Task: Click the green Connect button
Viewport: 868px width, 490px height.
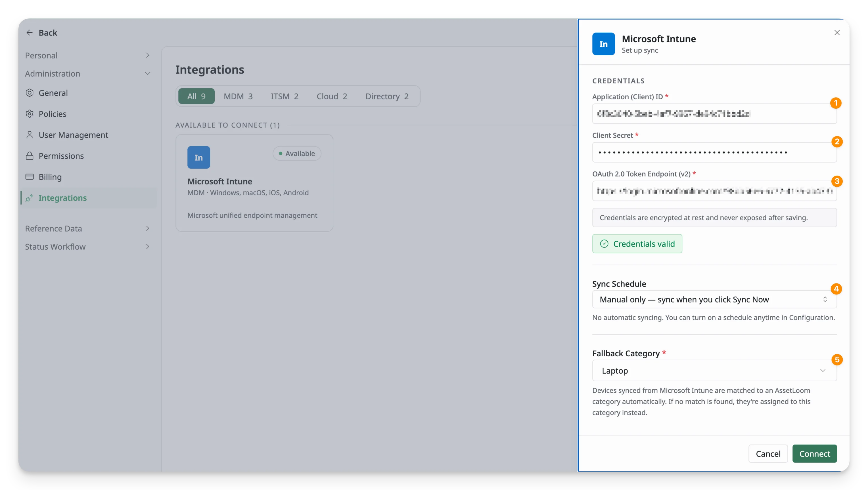Action: (x=814, y=454)
